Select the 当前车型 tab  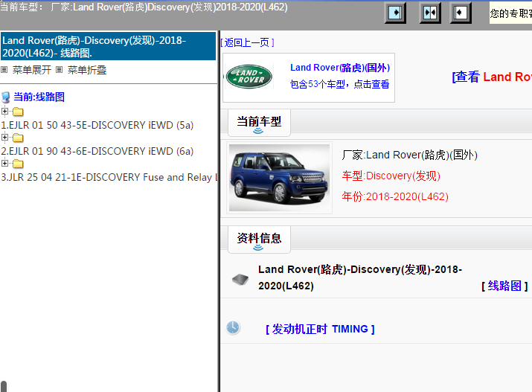(259, 123)
